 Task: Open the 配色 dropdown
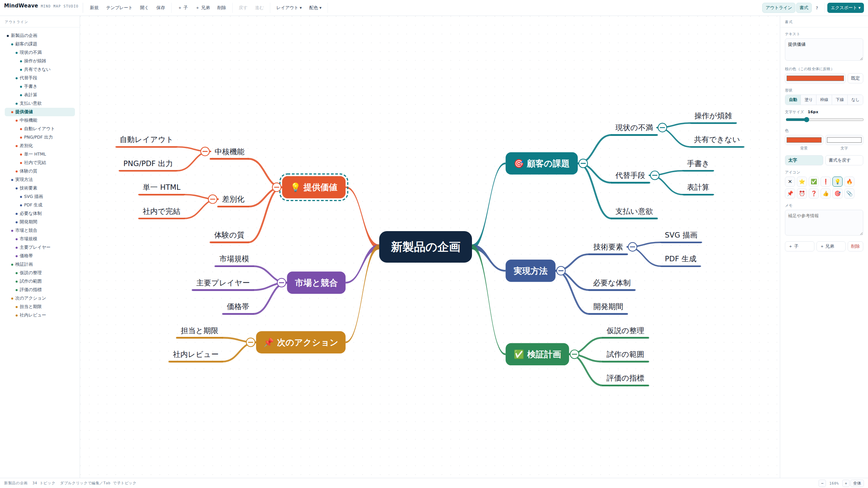click(x=315, y=8)
